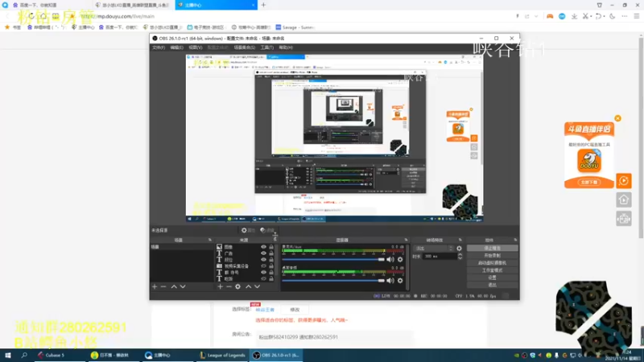644x362 pixels.
Task: Go to the browser home page icon
Action: [43, 16]
